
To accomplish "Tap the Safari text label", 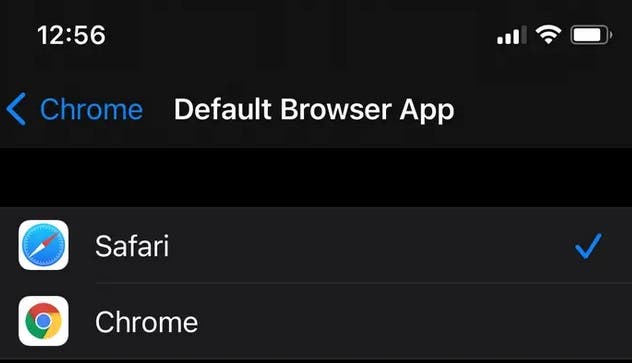I will 132,246.
